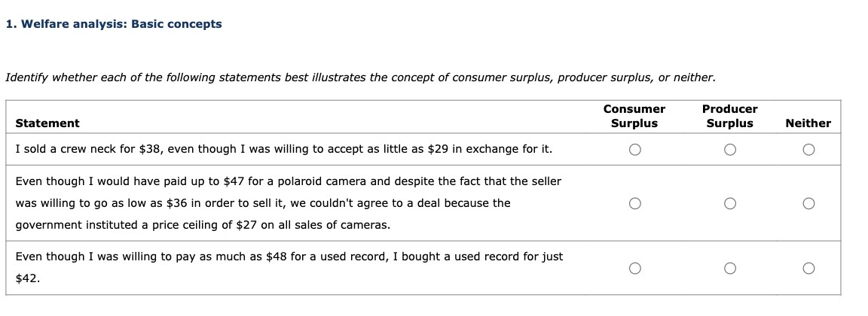Select Producer Surplus for the used record statement
The height and width of the screenshot is (316, 868).
(x=729, y=269)
